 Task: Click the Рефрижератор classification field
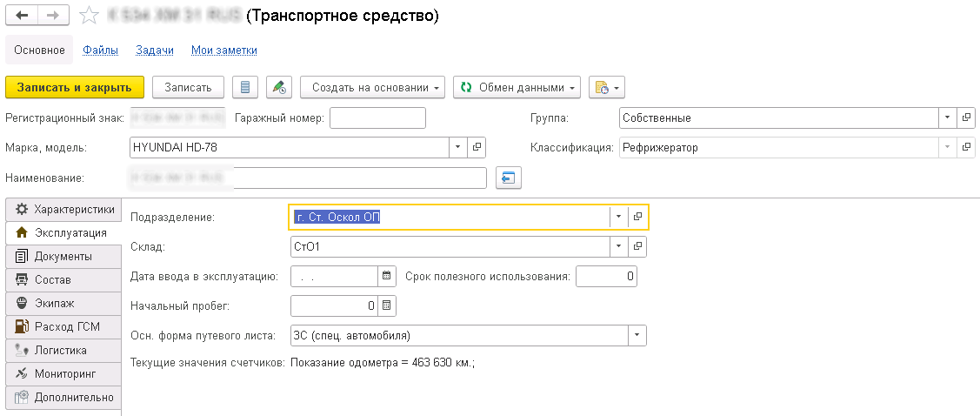click(779, 148)
